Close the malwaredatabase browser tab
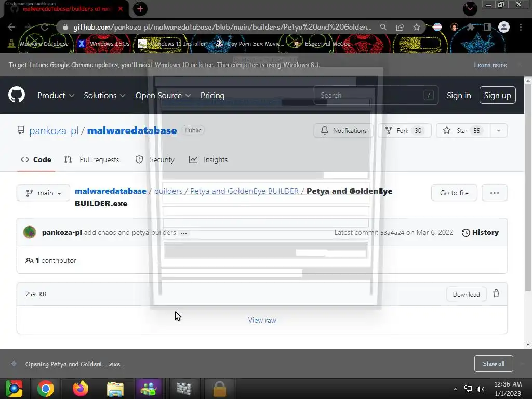 [x=121, y=9]
